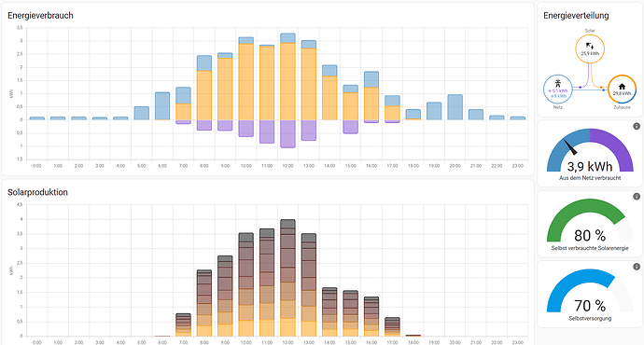Image resolution: width=644 pixels, height=345 pixels.
Task: Click the 9:00 stacked bar in Solarproduktion
Action: point(225,297)
